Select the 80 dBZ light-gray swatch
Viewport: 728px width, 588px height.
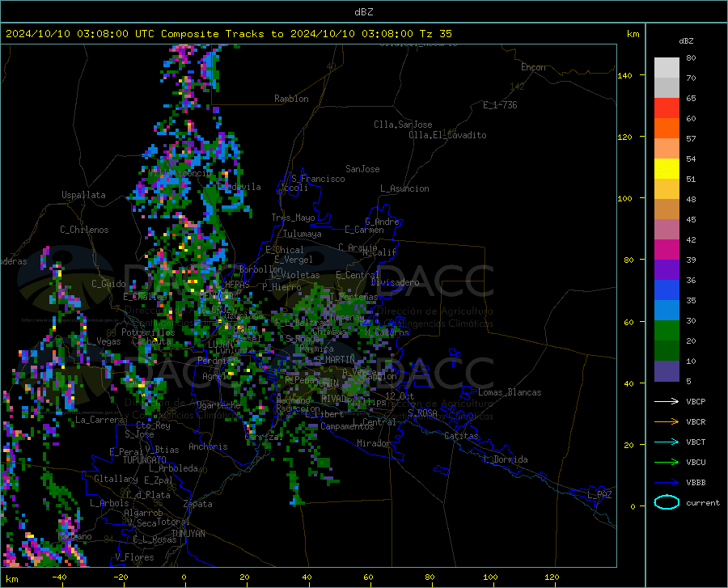[x=667, y=67]
